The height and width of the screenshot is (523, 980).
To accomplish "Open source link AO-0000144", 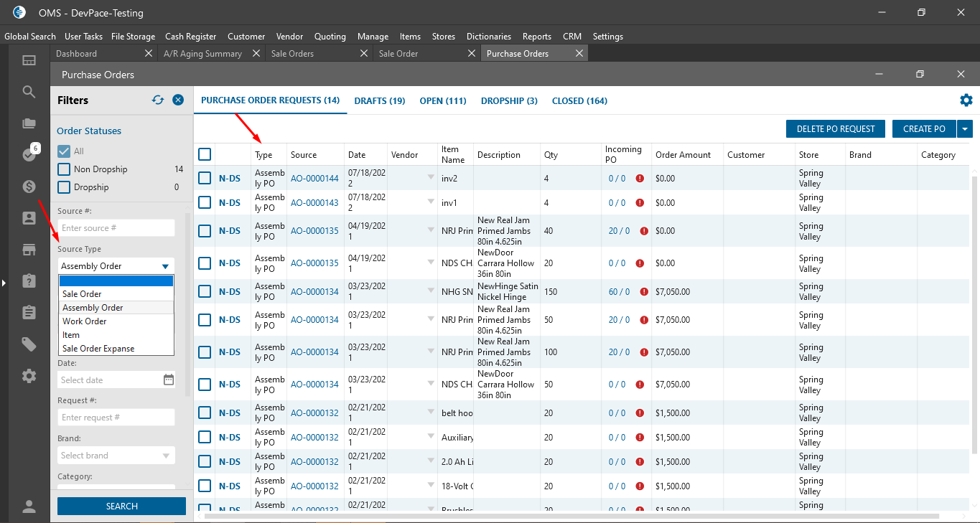I will [x=314, y=179].
